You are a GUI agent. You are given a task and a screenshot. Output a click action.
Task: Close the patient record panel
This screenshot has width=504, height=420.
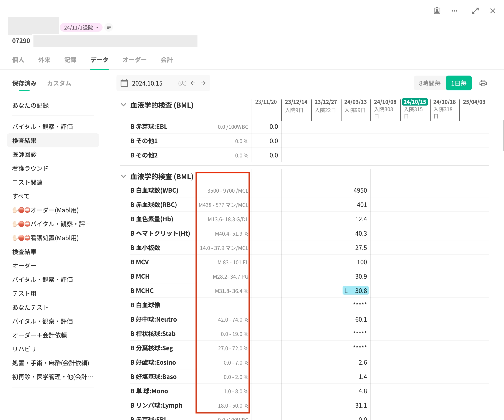click(x=492, y=11)
